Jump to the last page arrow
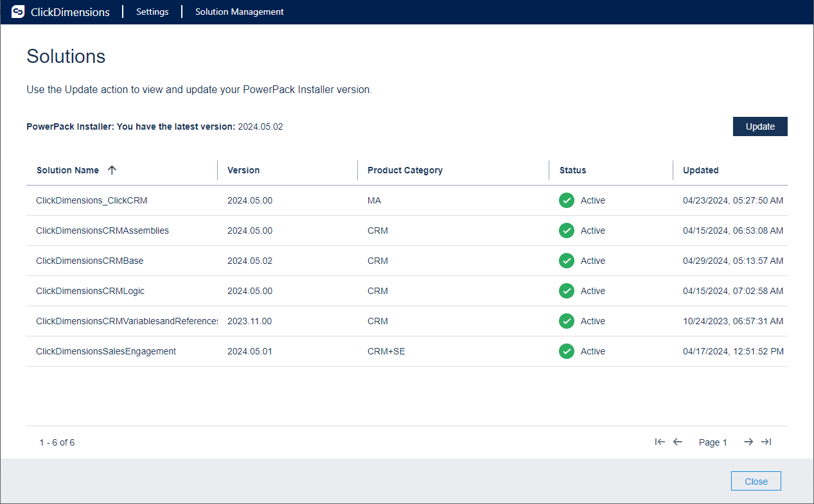The image size is (814, 504). click(x=766, y=442)
